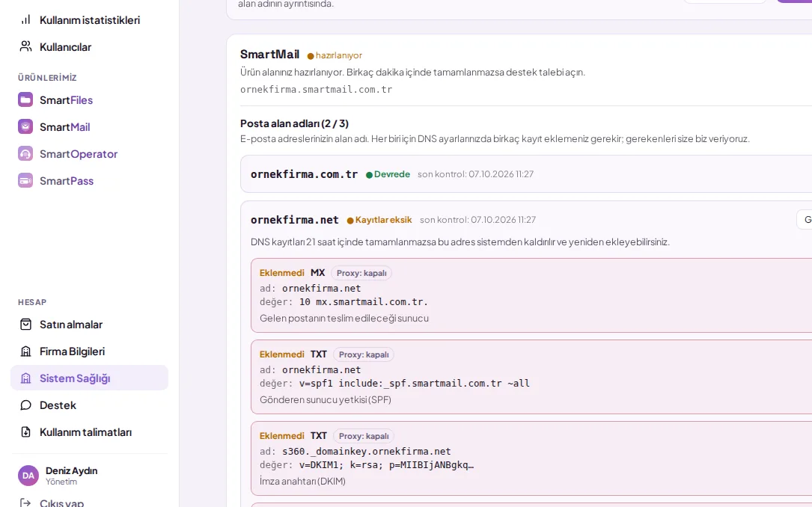Click the Çıkış yap logout icon
This screenshot has width=812, height=507.
(25, 503)
